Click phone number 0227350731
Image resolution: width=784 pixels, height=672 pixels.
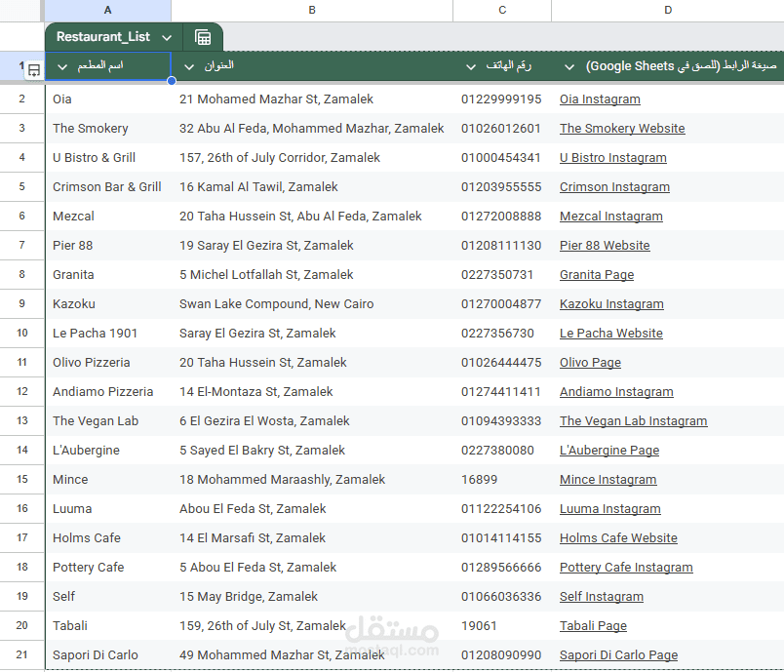click(497, 274)
